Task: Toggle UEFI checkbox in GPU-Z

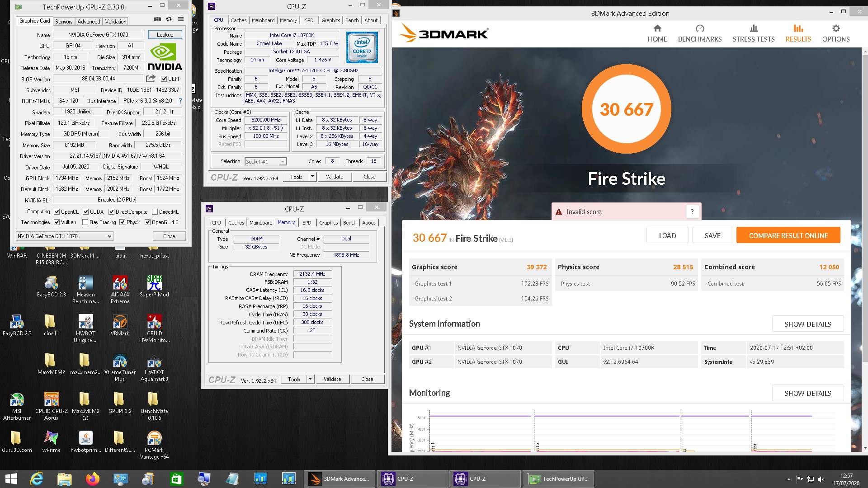Action: tap(164, 79)
